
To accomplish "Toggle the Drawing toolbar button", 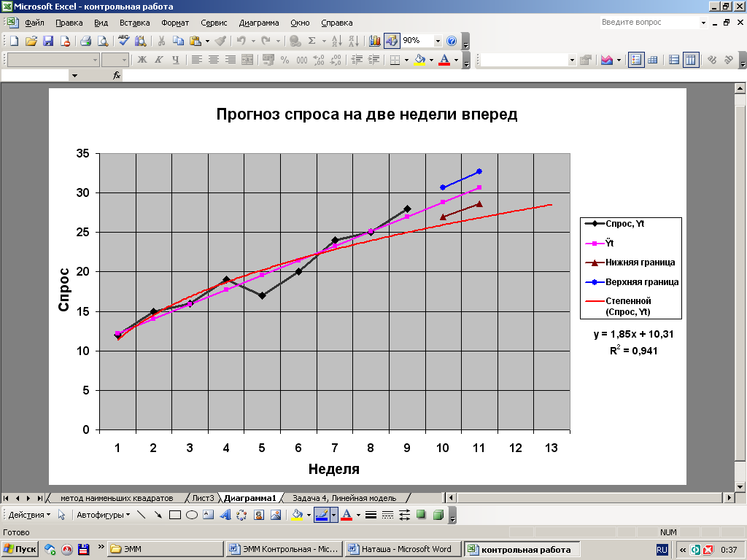I will 392,42.
